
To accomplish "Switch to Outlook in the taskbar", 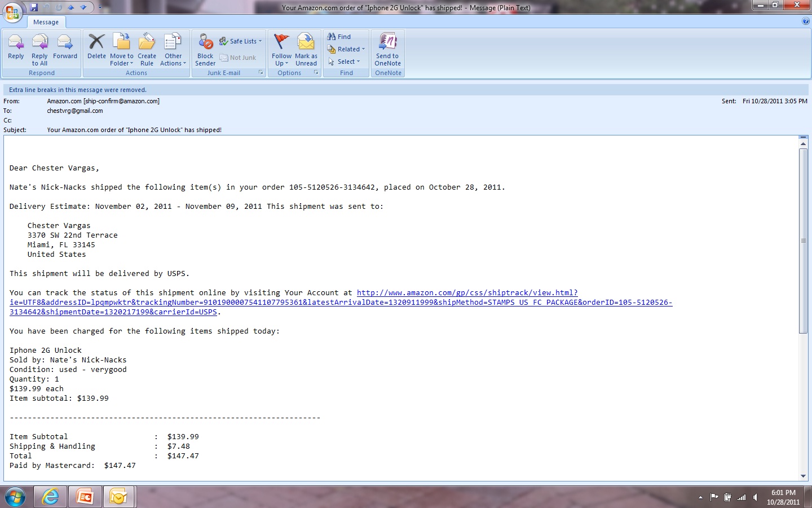I will tap(118, 497).
